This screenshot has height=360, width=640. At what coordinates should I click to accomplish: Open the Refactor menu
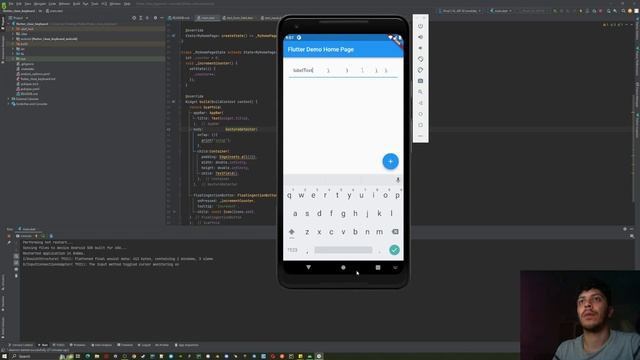click(64, 4)
